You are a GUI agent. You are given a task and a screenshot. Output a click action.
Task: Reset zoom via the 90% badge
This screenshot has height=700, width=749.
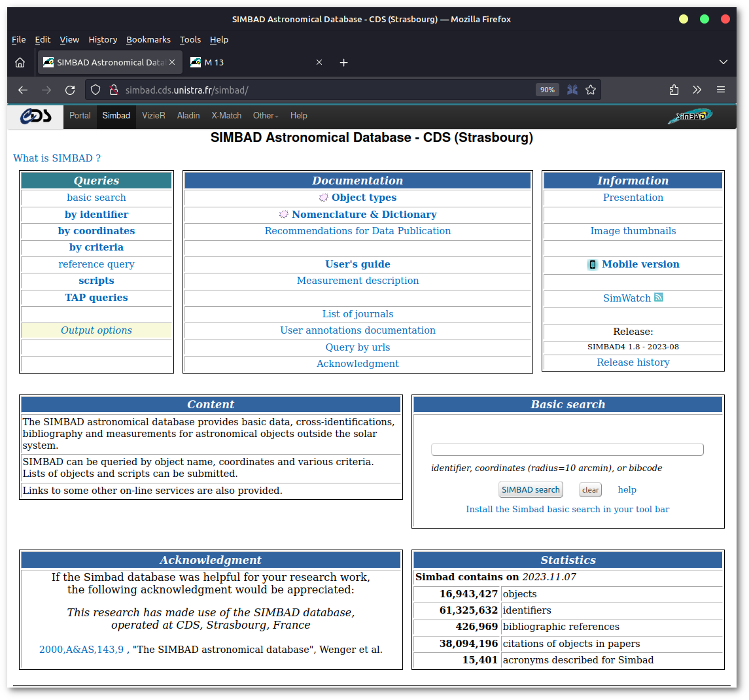pyautogui.click(x=548, y=90)
